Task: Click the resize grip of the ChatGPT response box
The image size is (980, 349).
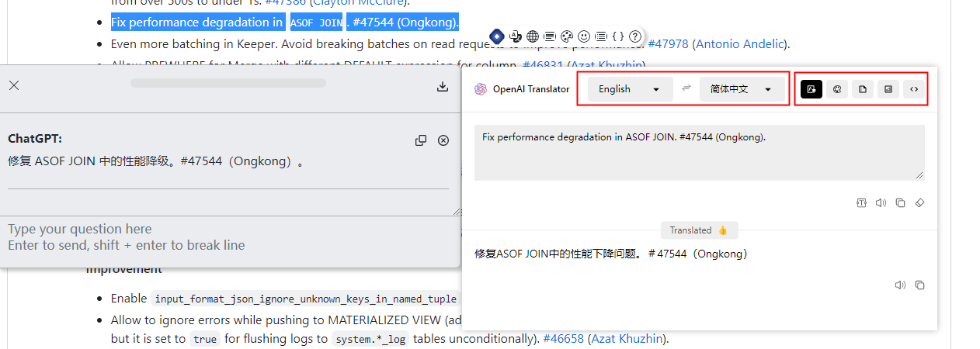Action: tap(457, 212)
